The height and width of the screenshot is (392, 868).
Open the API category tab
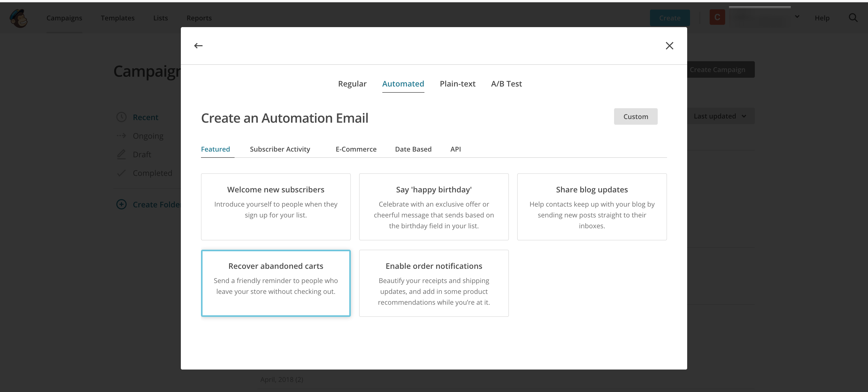click(x=455, y=149)
